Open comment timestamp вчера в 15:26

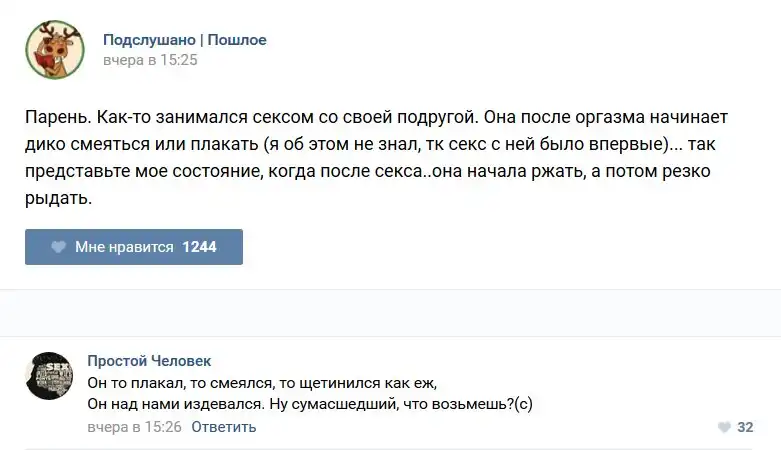tap(134, 427)
